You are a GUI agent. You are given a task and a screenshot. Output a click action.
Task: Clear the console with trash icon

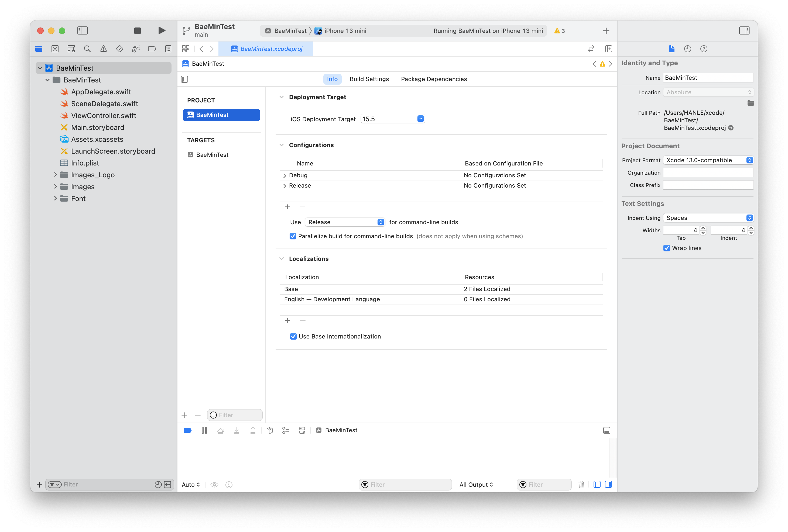(581, 485)
